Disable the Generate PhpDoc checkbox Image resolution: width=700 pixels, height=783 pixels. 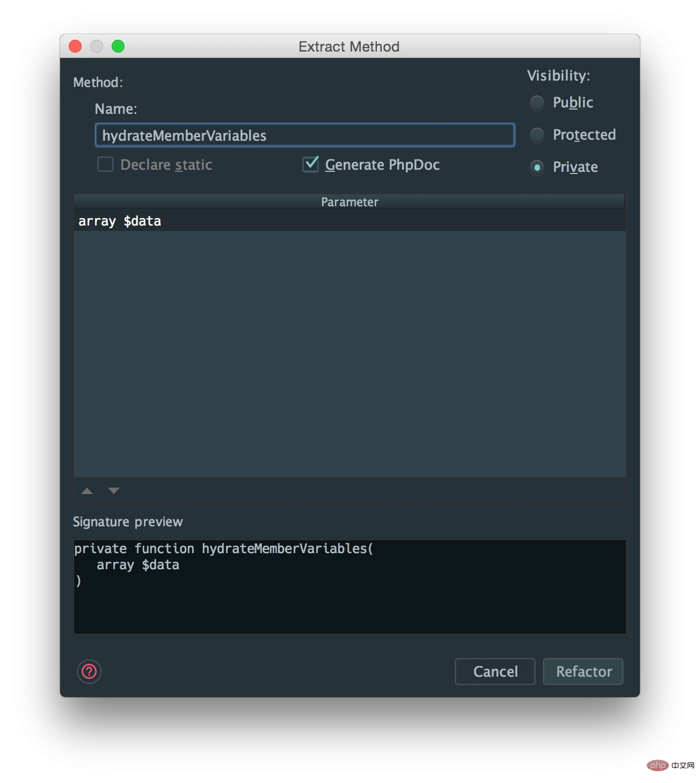click(311, 164)
